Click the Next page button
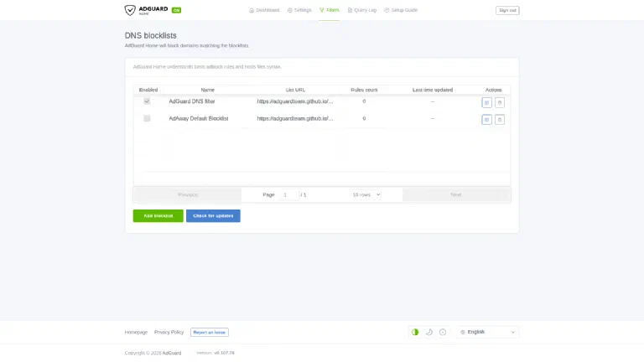The height and width of the screenshot is (362, 644). [456, 194]
